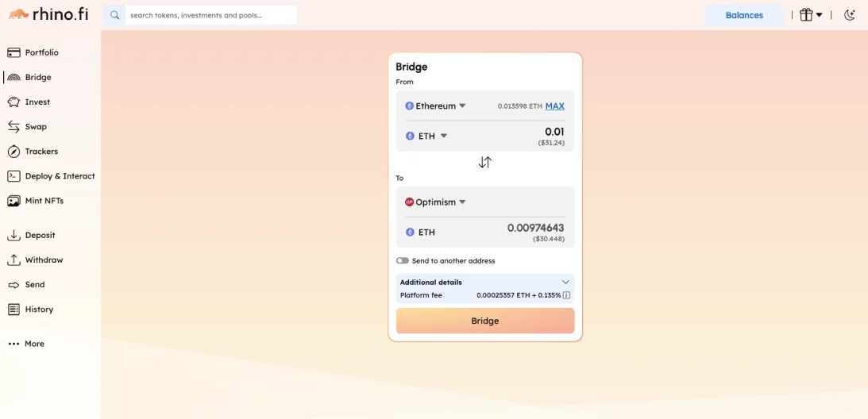Open Trackers in the sidebar
The width and height of the screenshot is (868, 419).
pos(41,151)
